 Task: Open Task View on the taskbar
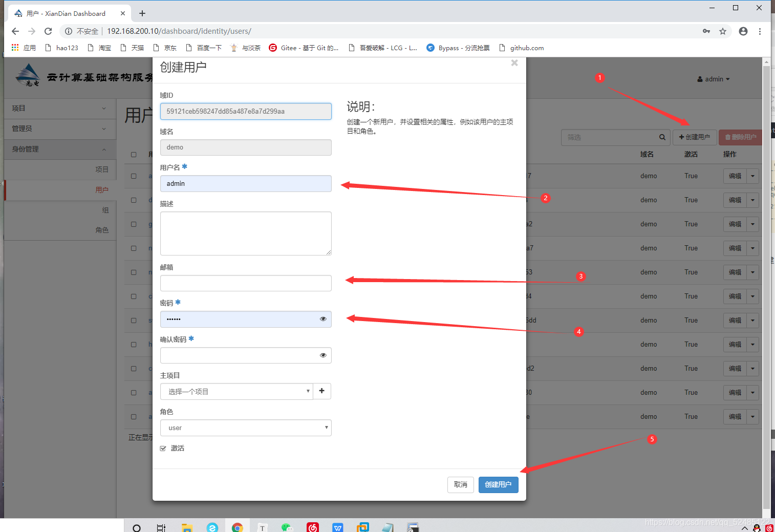point(161,528)
